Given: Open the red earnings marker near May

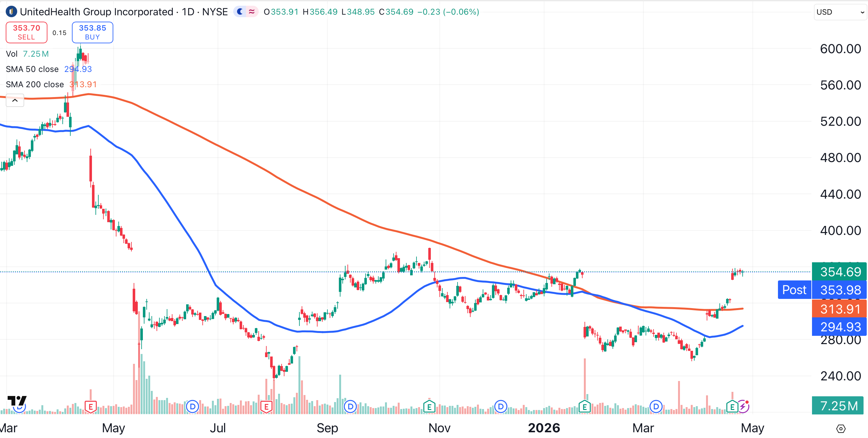Looking at the screenshot, I should point(91,406).
